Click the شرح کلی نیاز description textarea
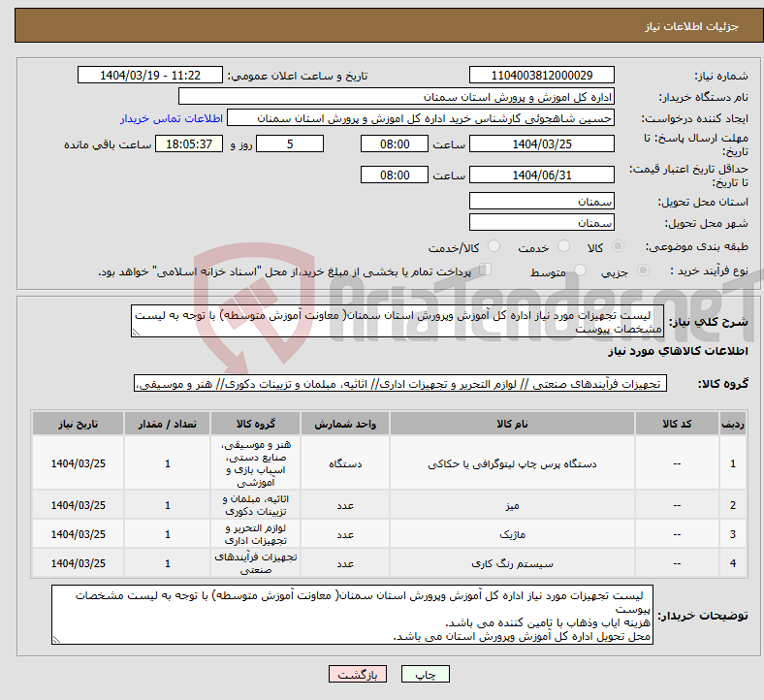The width and height of the screenshot is (764, 700). click(398, 321)
